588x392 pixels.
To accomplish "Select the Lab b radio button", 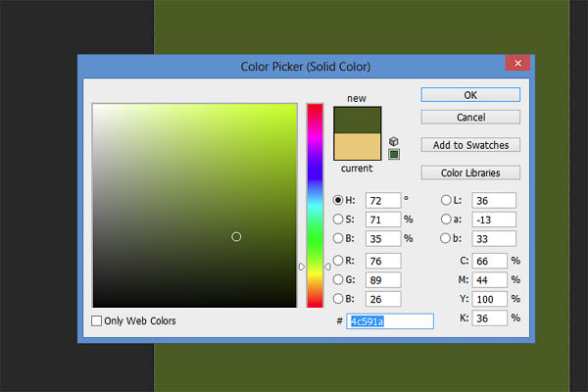I will pos(446,238).
